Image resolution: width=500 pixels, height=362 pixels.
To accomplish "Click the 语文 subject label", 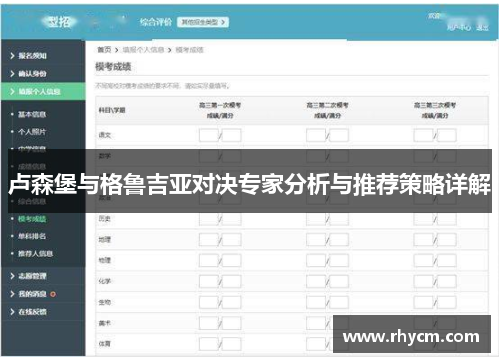I will pos(105,135).
